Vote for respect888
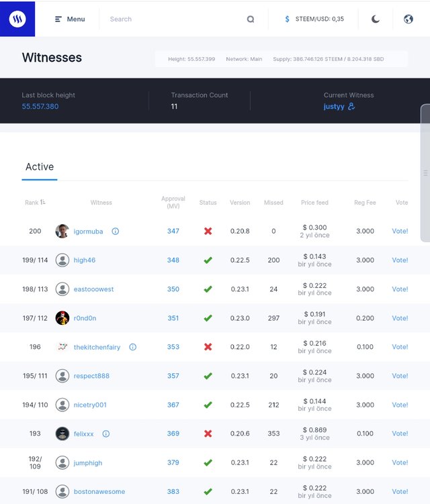 400,376
